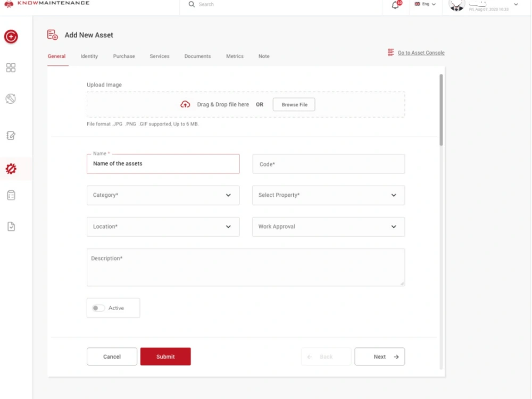Follow the Go to Asset Console link
Screen dimensions: 532x399
[x=421, y=53]
